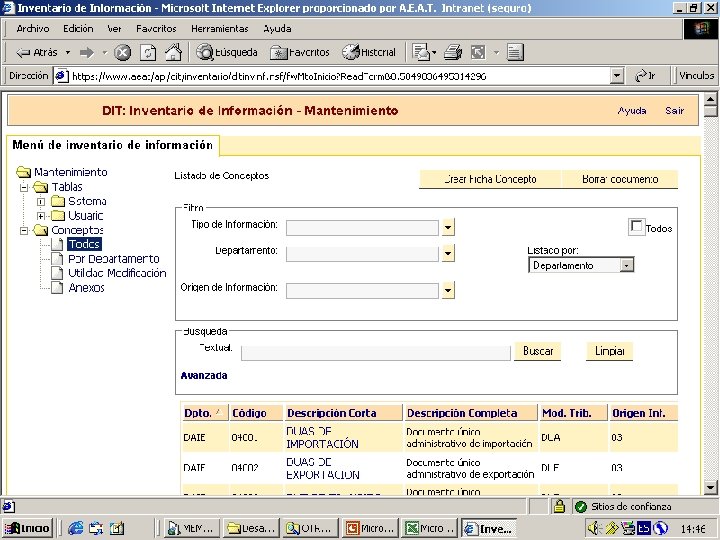
Task: Click the Borrar documento button
Action: 620,179
